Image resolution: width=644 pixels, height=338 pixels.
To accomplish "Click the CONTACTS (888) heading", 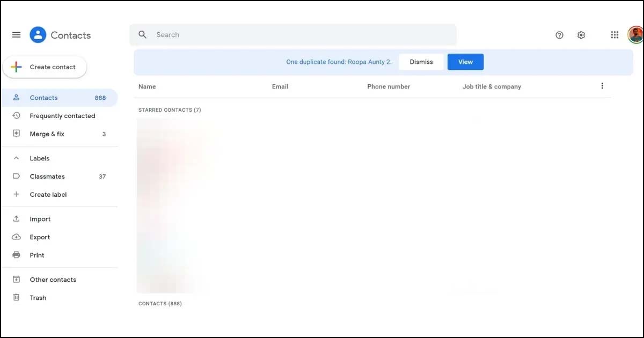I will (x=160, y=304).
